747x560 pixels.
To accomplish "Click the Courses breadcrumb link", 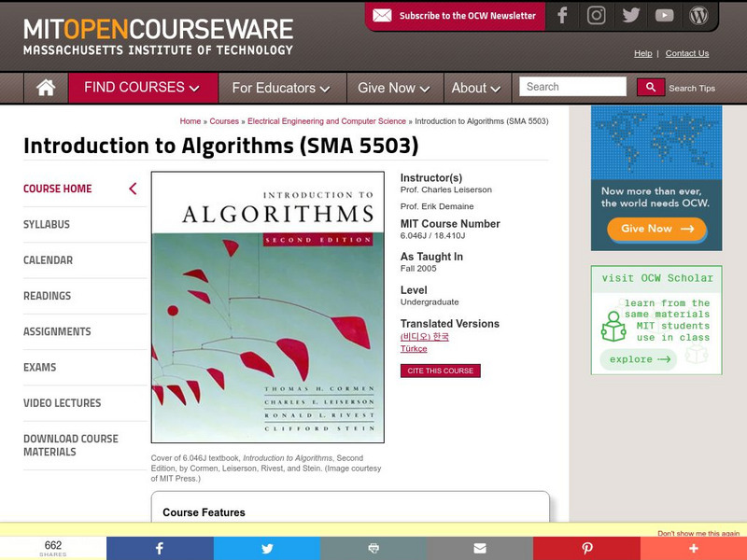I will 224,121.
